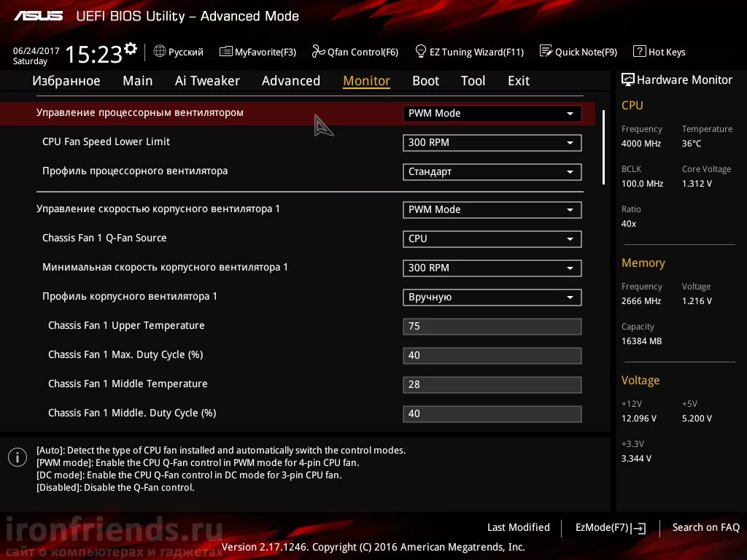747x560 pixels.
Task: Expand Chassis Fan 1 Q-Fan Source dropdown
Action: click(x=492, y=238)
